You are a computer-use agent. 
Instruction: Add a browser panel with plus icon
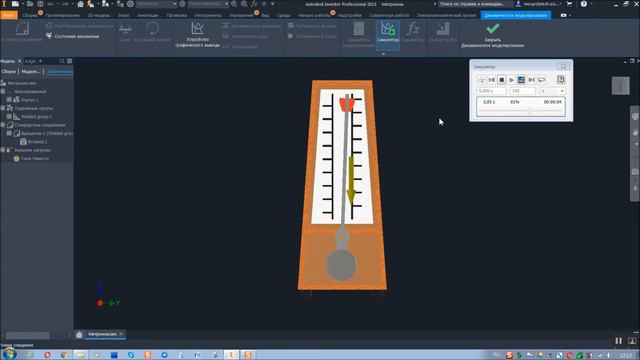[x=40, y=61]
